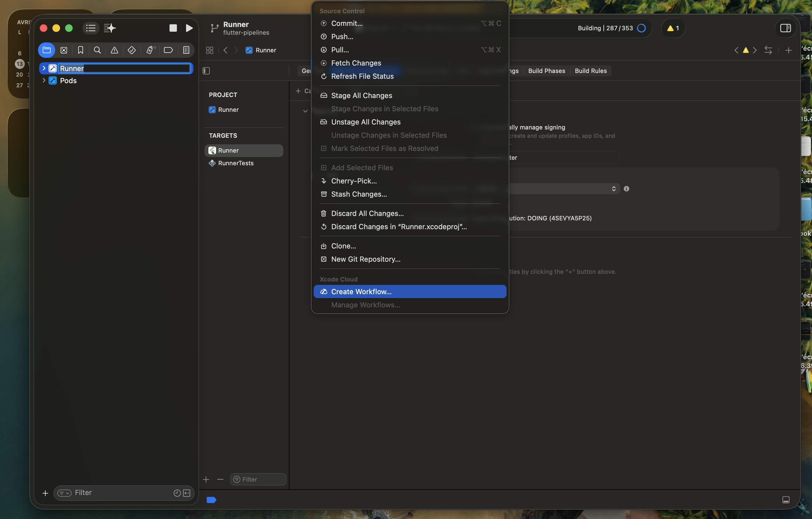Viewport: 812px width, 519px height.
Task: Open the Find navigator magnifier icon
Action: [98, 50]
